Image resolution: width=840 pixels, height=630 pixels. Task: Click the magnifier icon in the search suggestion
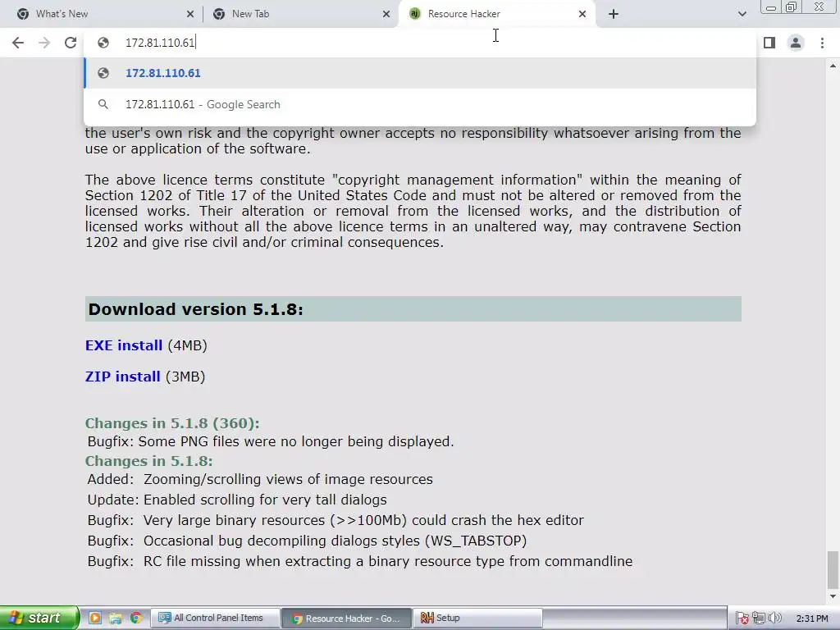pyautogui.click(x=103, y=104)
